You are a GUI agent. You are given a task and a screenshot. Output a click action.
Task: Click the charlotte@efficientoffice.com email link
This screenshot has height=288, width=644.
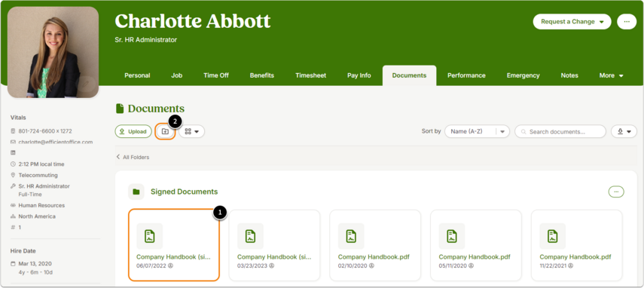click(56, 142)
